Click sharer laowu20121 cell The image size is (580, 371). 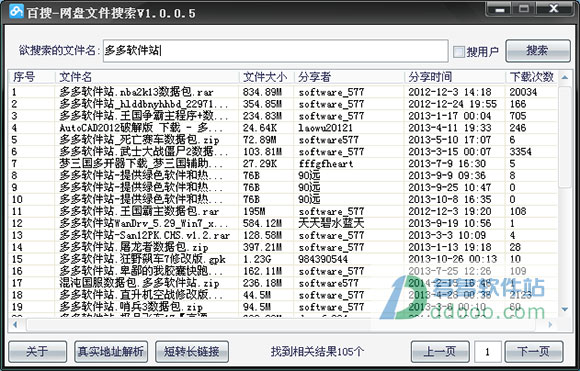click(326, 128)
